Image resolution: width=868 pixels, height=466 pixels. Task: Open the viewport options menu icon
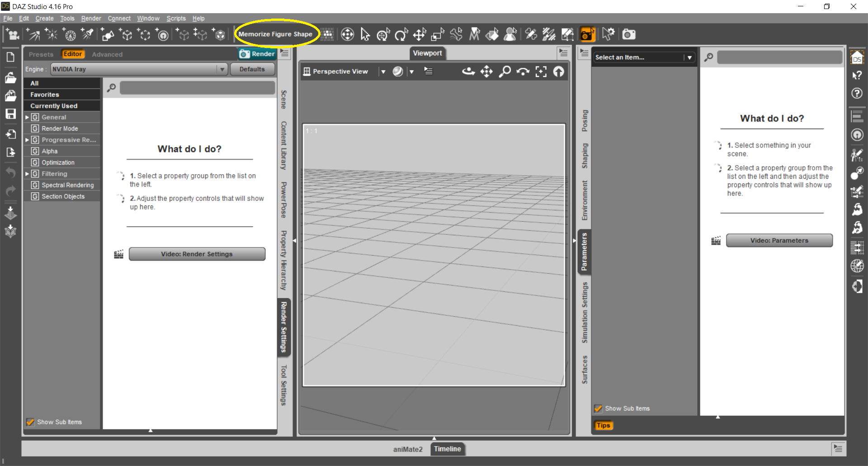click(x=428, y=71)
